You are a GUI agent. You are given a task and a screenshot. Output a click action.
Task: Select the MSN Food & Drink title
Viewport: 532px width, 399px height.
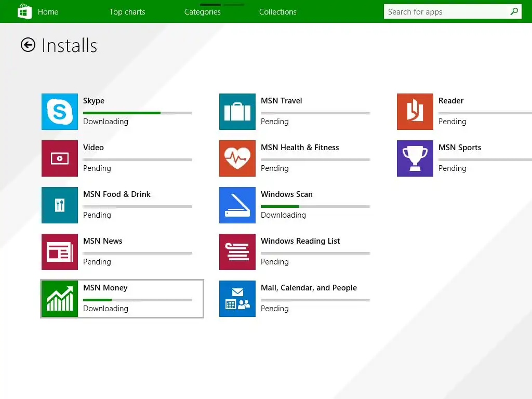[x=117, y=194]
